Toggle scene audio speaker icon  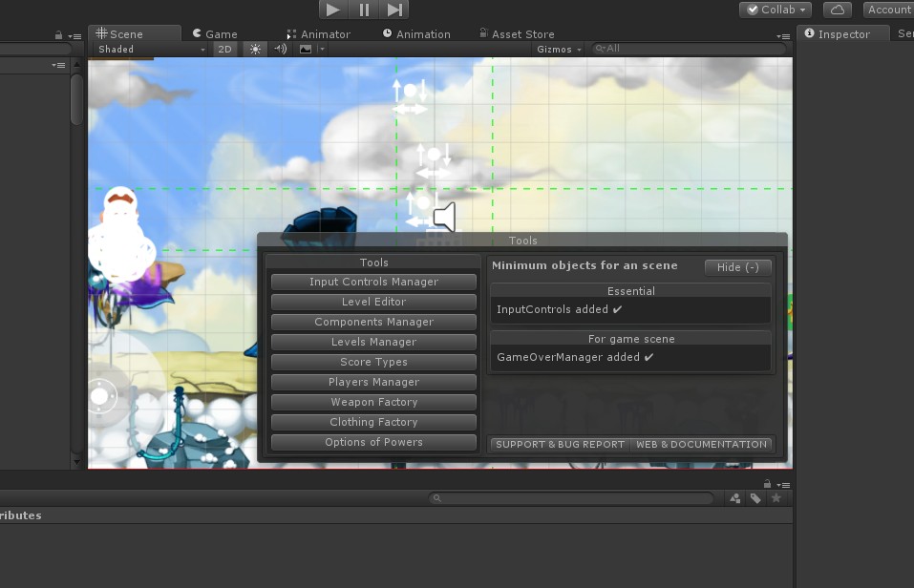pos(281,49)
